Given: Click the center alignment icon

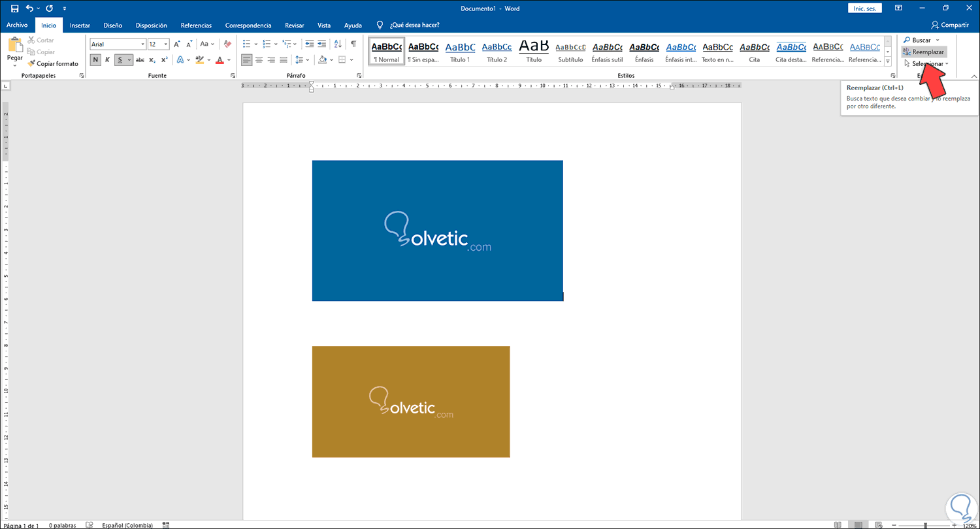Looking at the screenshot, I should coord(259,60).
